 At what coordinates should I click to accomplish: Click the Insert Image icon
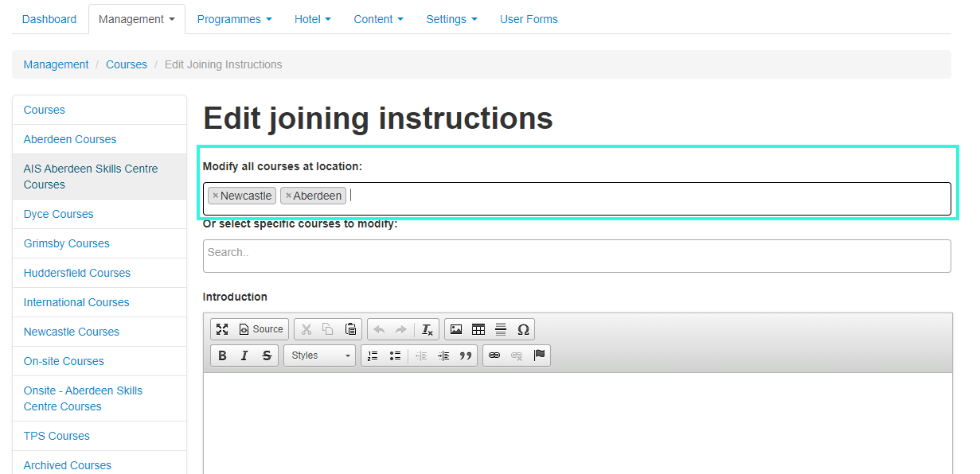[456, 329]
